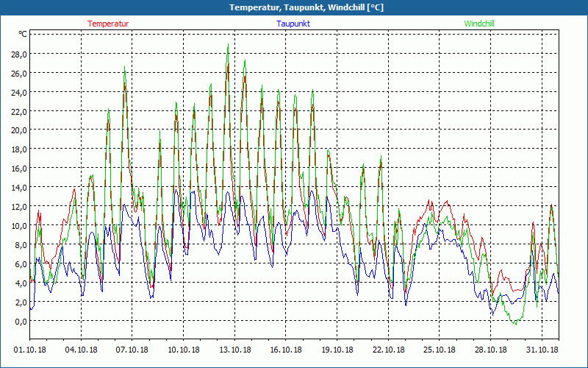
Task: Click the 0,0 y-axis value
Action: coord(21,321)
